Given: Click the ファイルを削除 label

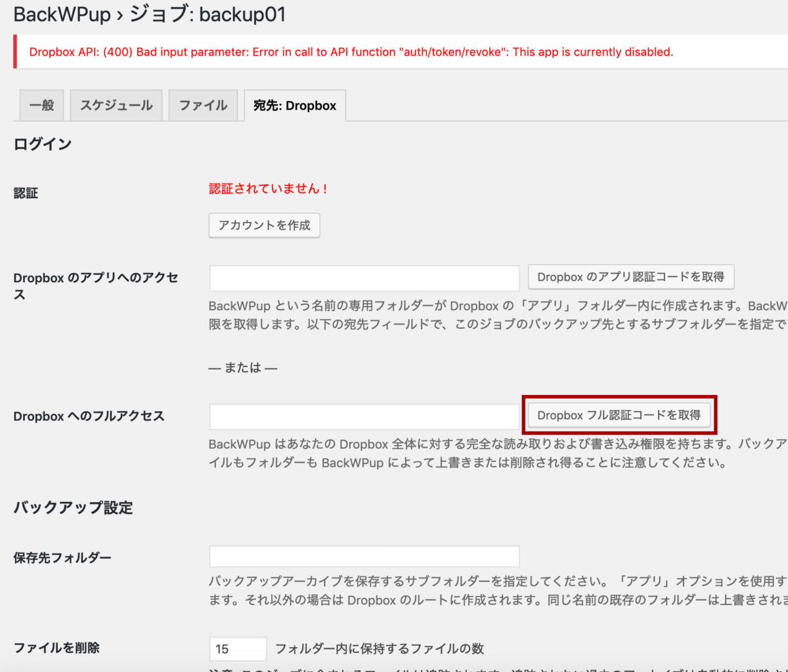Looking at the screenshot, I should tap(56, 648).
